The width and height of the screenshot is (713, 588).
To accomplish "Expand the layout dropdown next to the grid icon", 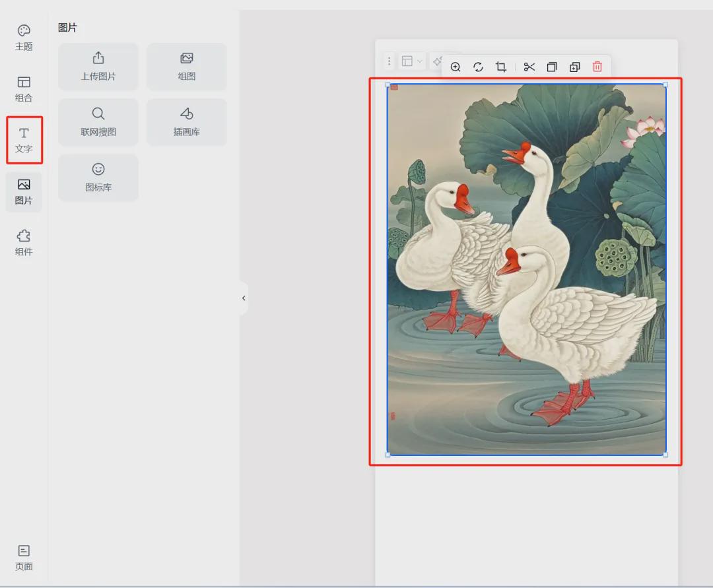I will click(x=421, y=61).
